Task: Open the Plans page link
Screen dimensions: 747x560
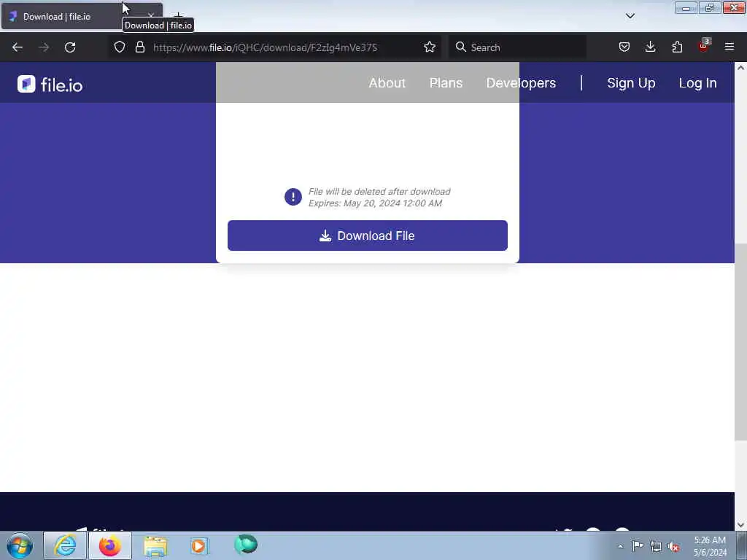Action: pos(446,83)
